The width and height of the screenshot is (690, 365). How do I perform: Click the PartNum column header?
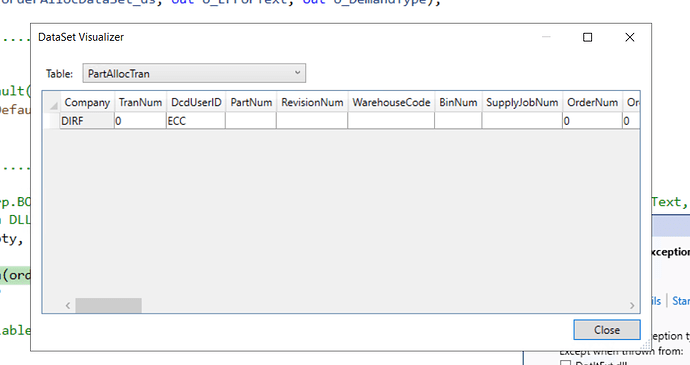coord(251,102)
